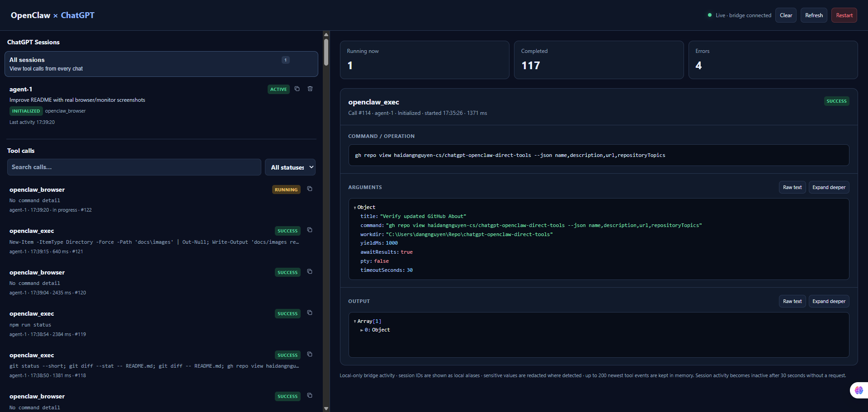
Task: Select the All sessions card
Action: 161,64
